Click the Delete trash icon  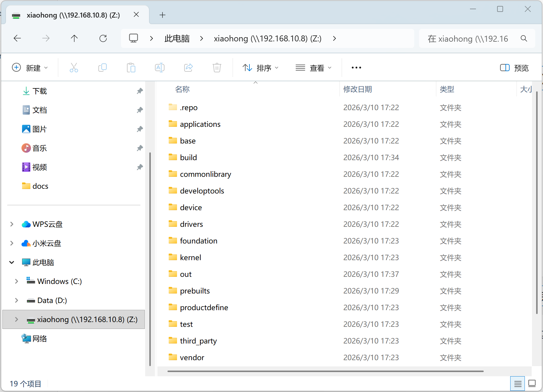[x=217, y=68]
